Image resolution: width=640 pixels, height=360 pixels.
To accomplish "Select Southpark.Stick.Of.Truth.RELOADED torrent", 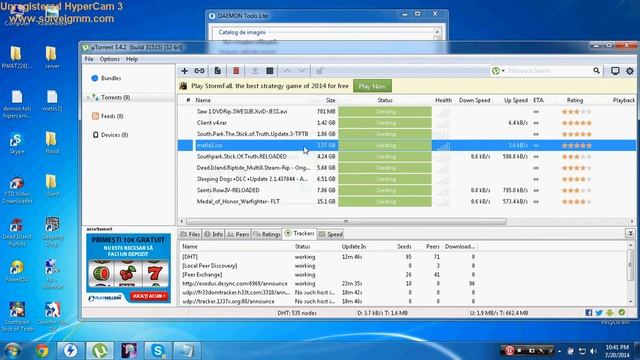I will coord(406,157).
